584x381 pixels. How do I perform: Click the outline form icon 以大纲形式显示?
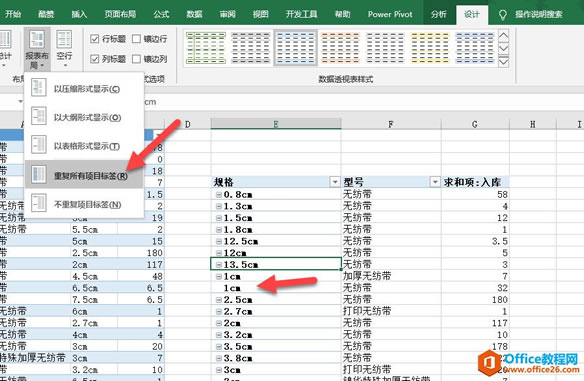point(39,117)
